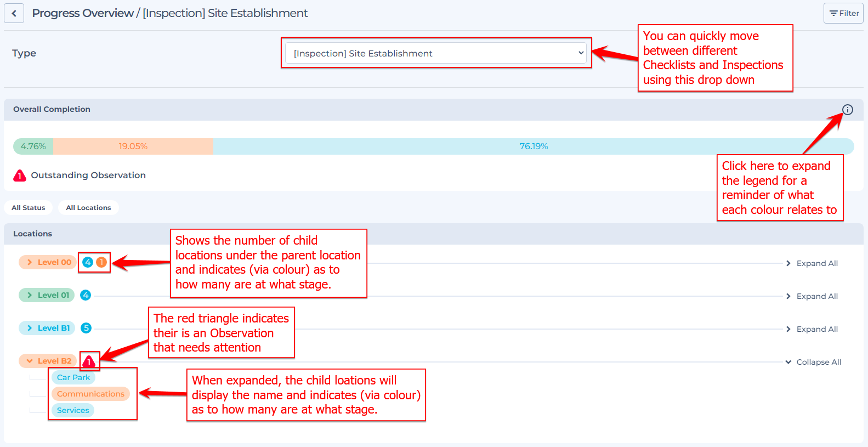Click the orange 1 badge beside Level 00

101,262
